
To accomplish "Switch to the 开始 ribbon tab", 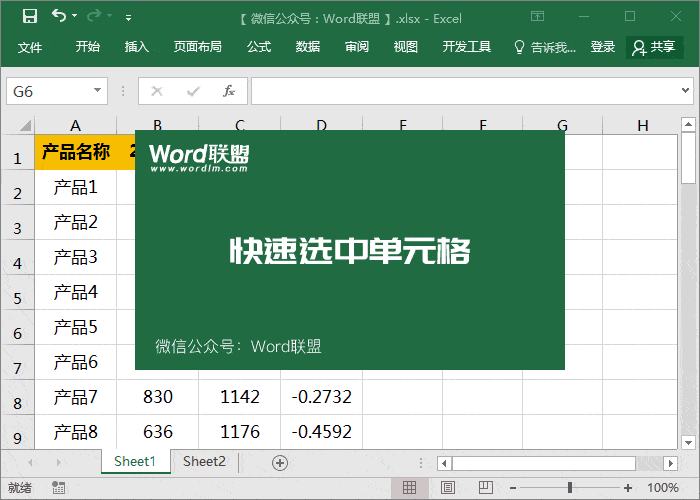I will coord(88,46).
